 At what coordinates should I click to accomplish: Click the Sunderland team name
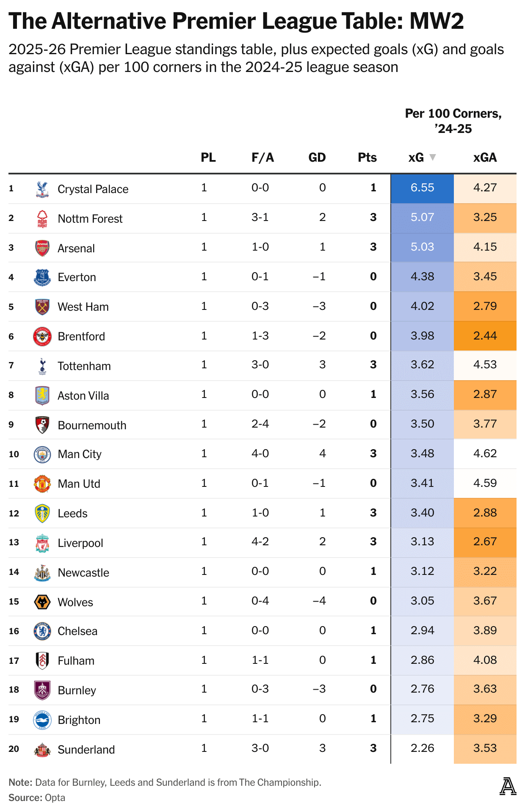[x=86, y=750]
